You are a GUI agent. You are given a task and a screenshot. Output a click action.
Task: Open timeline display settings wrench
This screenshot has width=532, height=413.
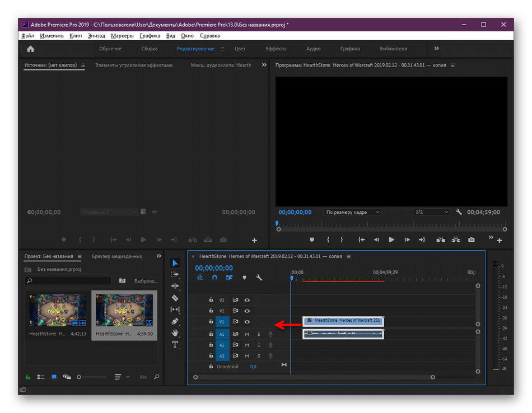[x=259, y=278]
